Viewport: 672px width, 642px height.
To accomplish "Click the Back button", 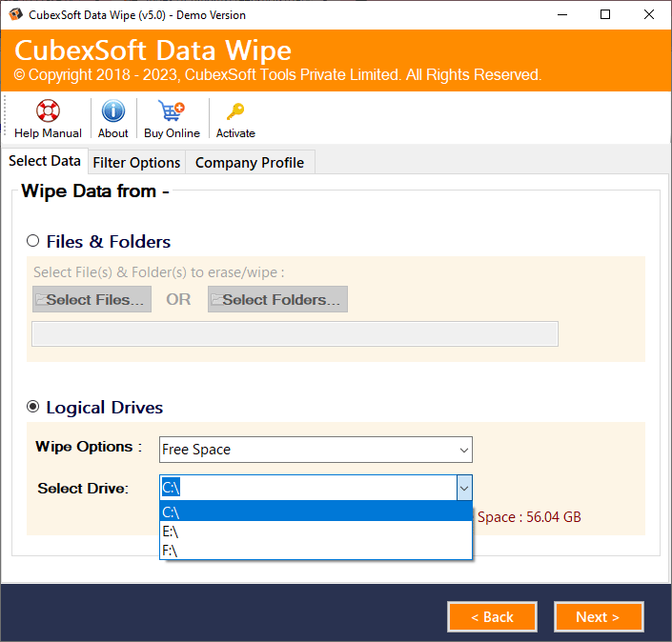I will point(492,617).
